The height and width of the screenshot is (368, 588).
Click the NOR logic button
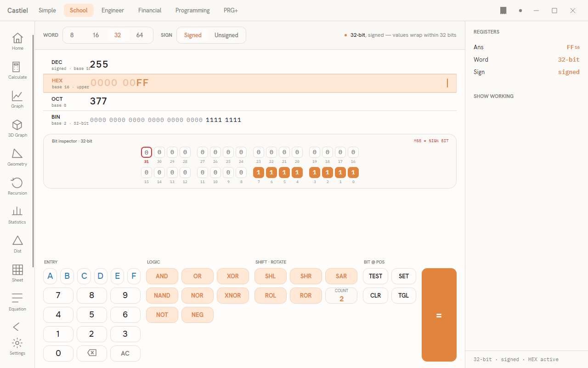[x=198, y=295]
